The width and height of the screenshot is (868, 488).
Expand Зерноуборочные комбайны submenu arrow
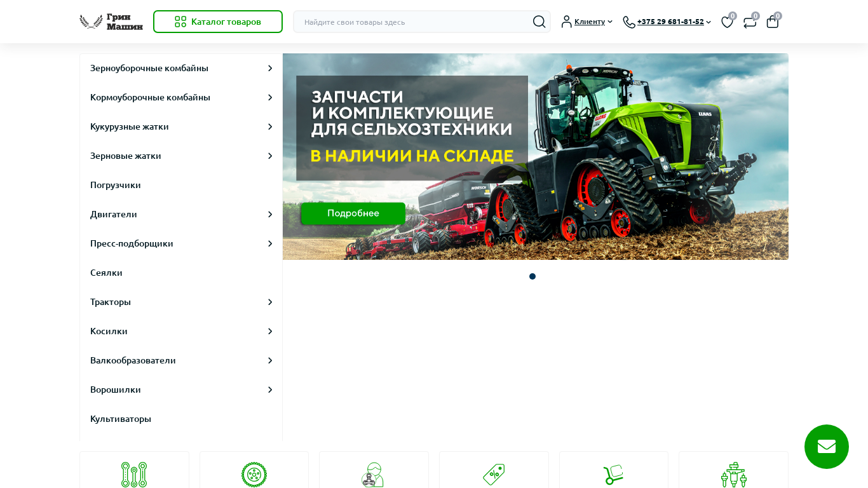pyautogui.click(x=270, y=68)
